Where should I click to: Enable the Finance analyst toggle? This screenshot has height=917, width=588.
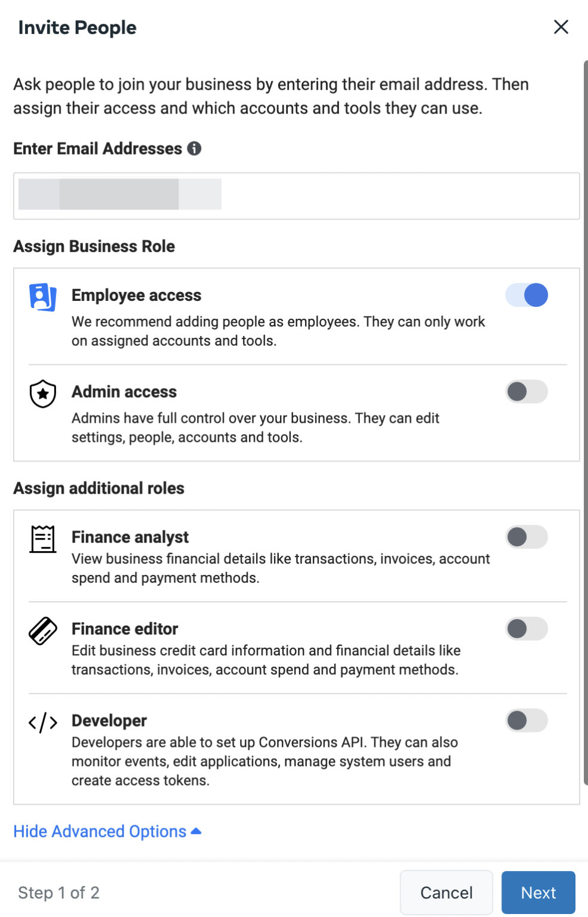526,537
